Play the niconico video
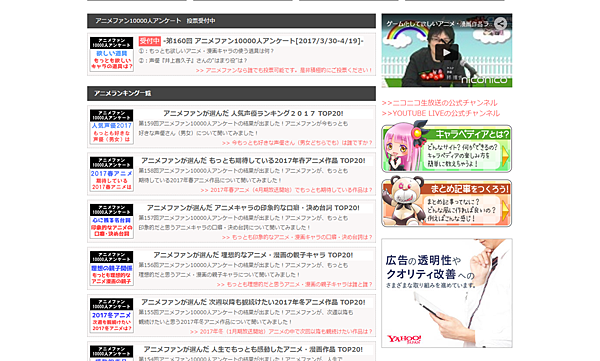This screenshot has width=600, height=361. (x=447, y=52)
